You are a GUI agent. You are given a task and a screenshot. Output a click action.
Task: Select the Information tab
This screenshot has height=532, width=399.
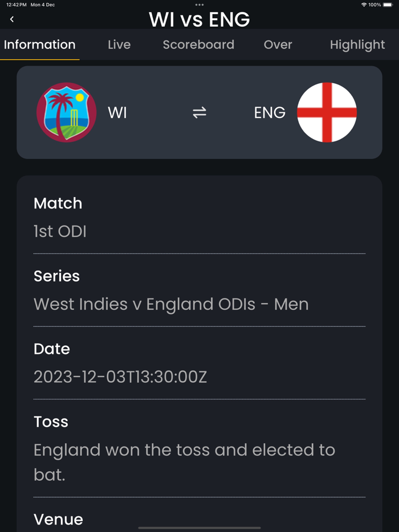pyautogui.click(x=39, y=44)
